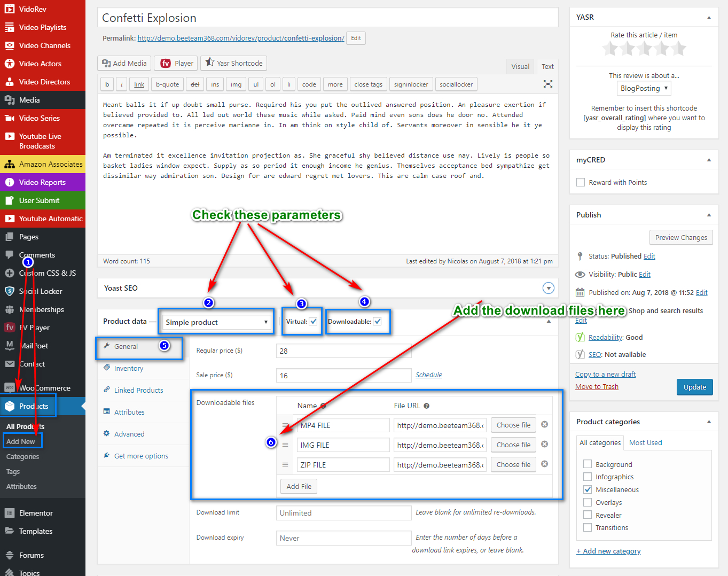728x576 pixels.
Task: Click the Move to Trash link
Action: point(597,386)
